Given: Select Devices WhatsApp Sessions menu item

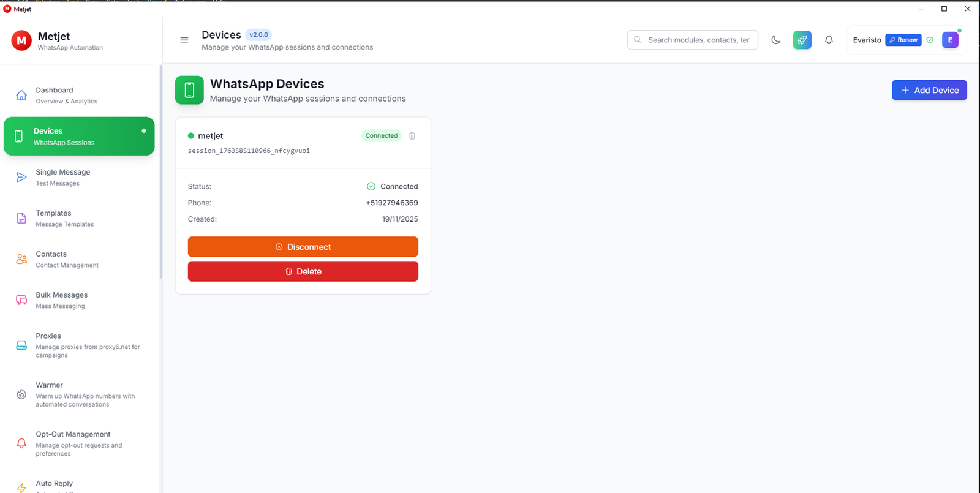Looking at the screenshot, I should coord(79,136).
